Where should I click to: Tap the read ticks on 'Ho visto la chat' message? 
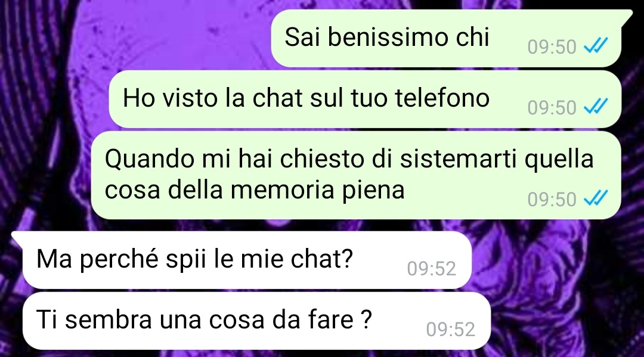[x=596, y=106]
